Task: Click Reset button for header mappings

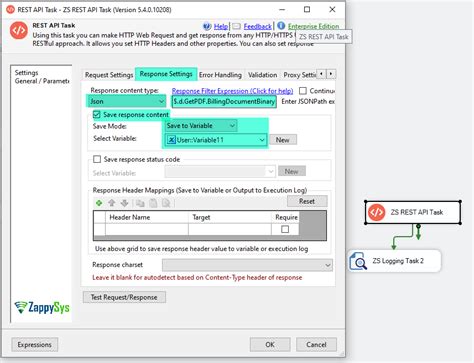Action: coord(307,201)
